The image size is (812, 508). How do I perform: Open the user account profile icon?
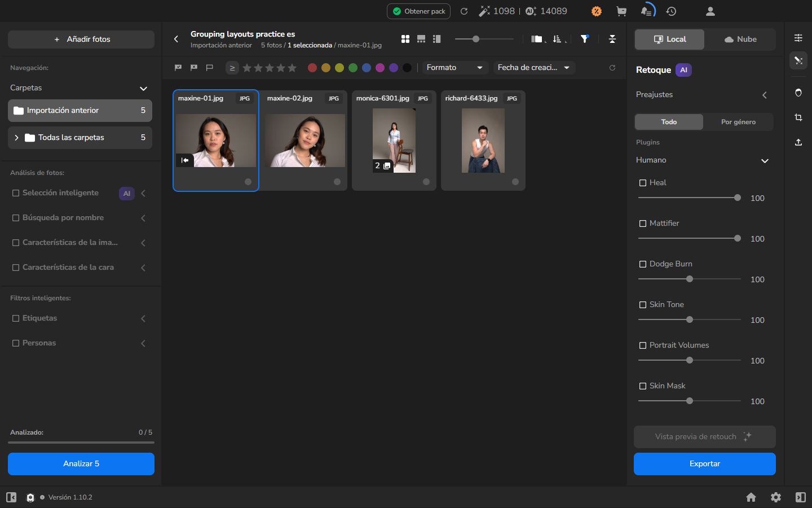(x=710, y=11)
